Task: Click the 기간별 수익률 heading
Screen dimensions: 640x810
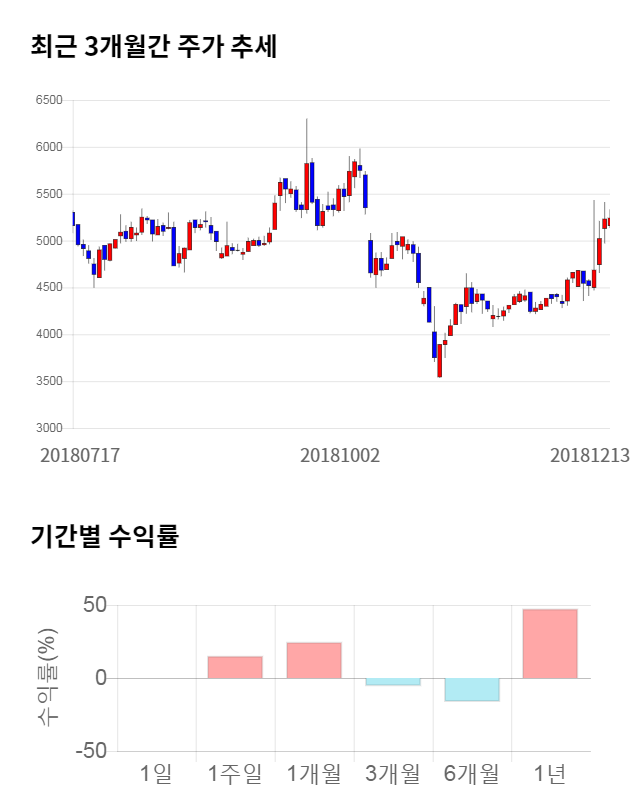Action: click(x=104, y=536)
